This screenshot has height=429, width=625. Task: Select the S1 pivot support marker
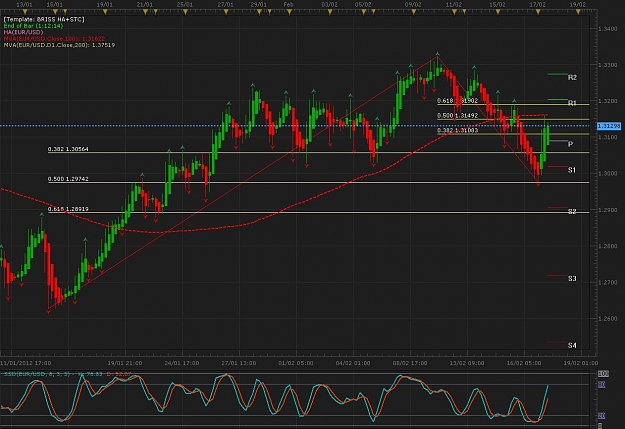pyautogui.click(x=572, y=170)
